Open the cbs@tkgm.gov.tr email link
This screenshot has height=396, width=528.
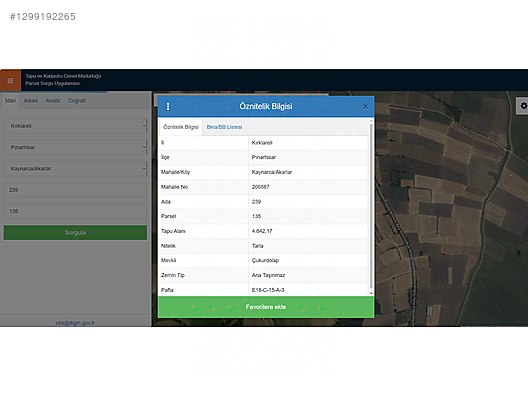(x=75, y=323)
